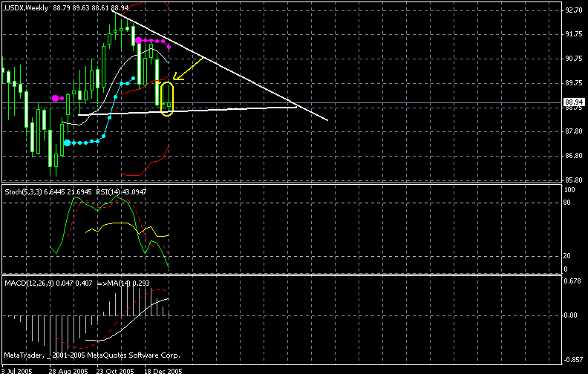Click the MACD -0.857 scale label
Screen dimensions: 588x374
(x=572, y=359)
